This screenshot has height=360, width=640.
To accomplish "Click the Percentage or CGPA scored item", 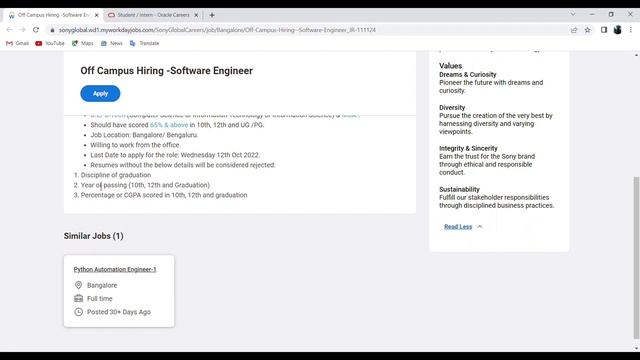I will click(x=164, y=195).
